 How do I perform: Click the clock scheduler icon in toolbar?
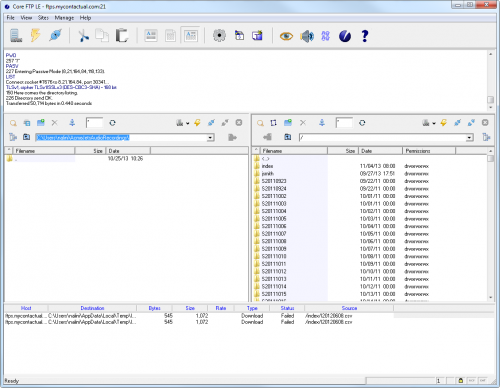click(x=345, y=36)
